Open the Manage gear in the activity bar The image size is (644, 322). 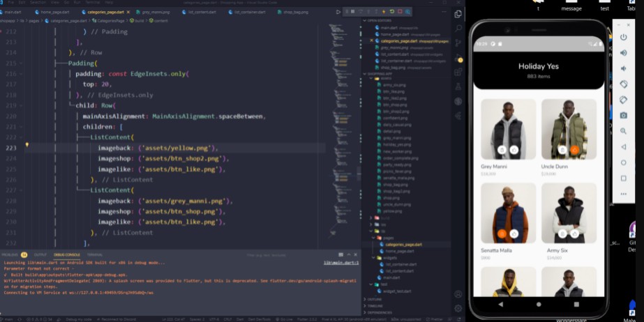click(458, 309)
